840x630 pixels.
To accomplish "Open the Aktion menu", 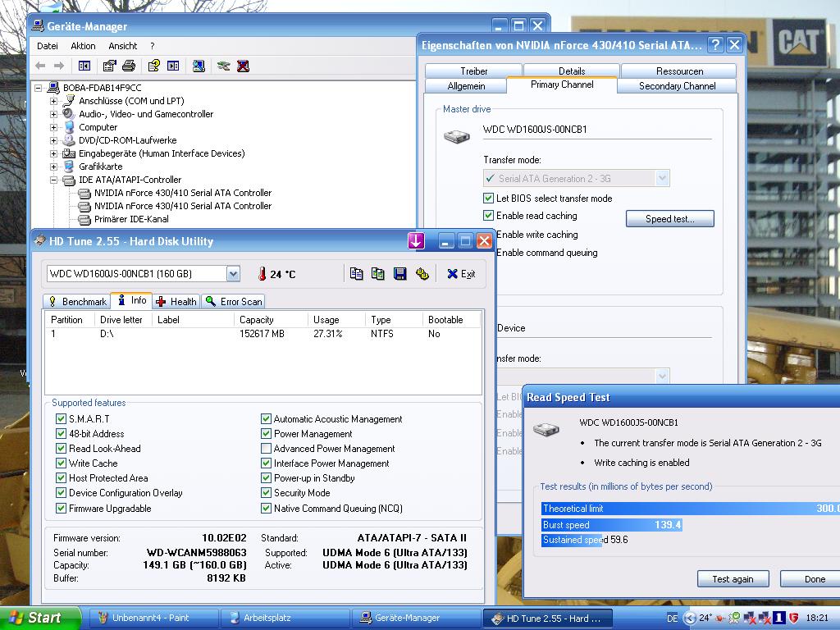I will (x=83, y=46).
